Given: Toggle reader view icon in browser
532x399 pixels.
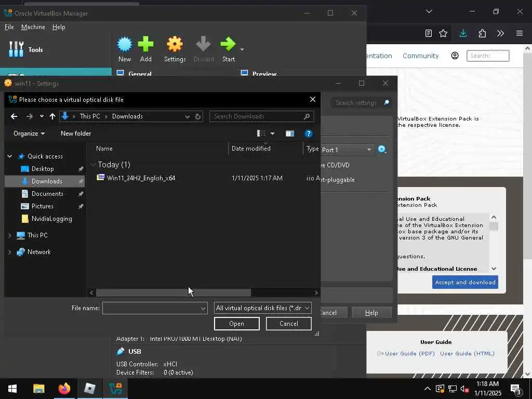Looking at the screenshot, I should [429, 33].
